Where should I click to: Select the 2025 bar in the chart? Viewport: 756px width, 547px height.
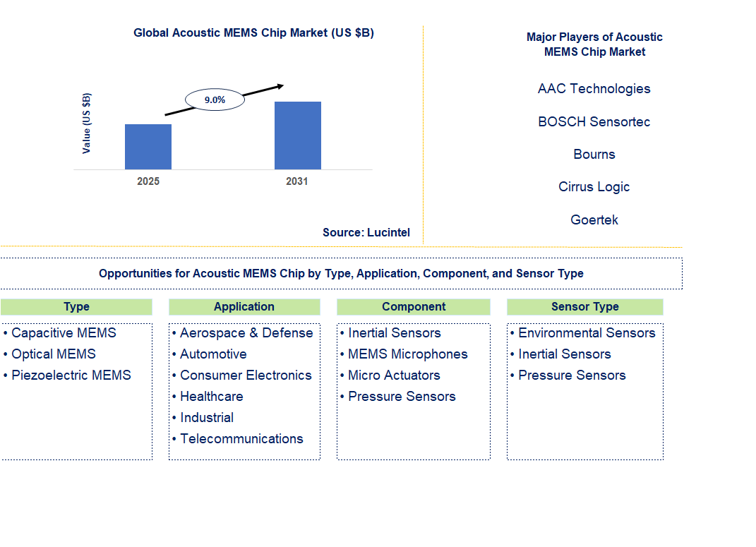click(148, 147)
